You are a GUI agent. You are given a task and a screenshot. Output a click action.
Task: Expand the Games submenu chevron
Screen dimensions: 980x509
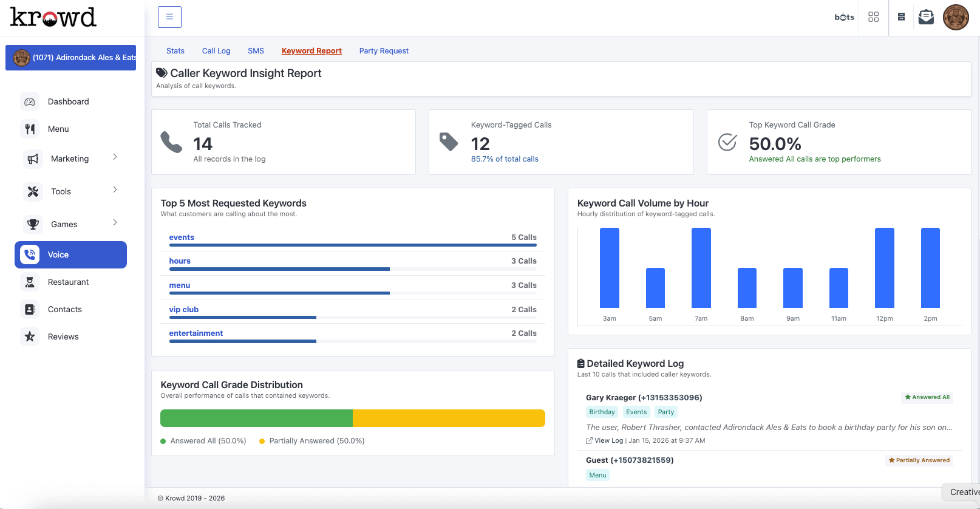tap(115, 223)
